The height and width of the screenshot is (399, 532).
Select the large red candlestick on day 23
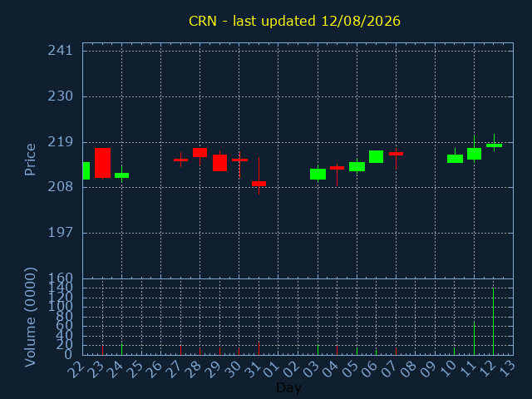102,163
